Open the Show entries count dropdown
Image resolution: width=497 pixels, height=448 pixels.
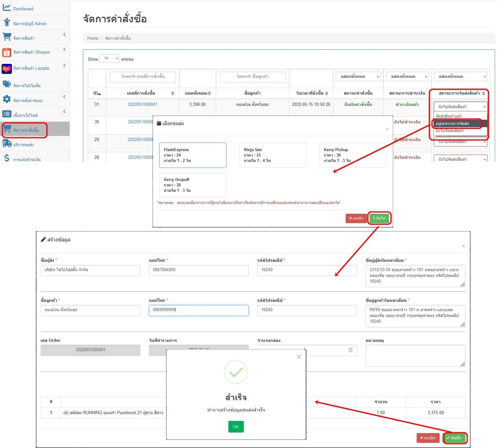pos(109,59)
